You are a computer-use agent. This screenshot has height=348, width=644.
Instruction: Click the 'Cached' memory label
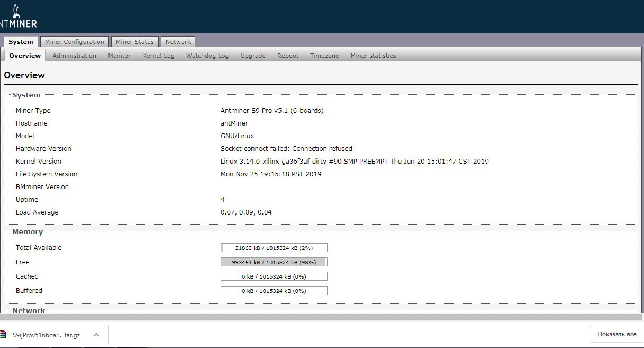click(x=27, y=276)
